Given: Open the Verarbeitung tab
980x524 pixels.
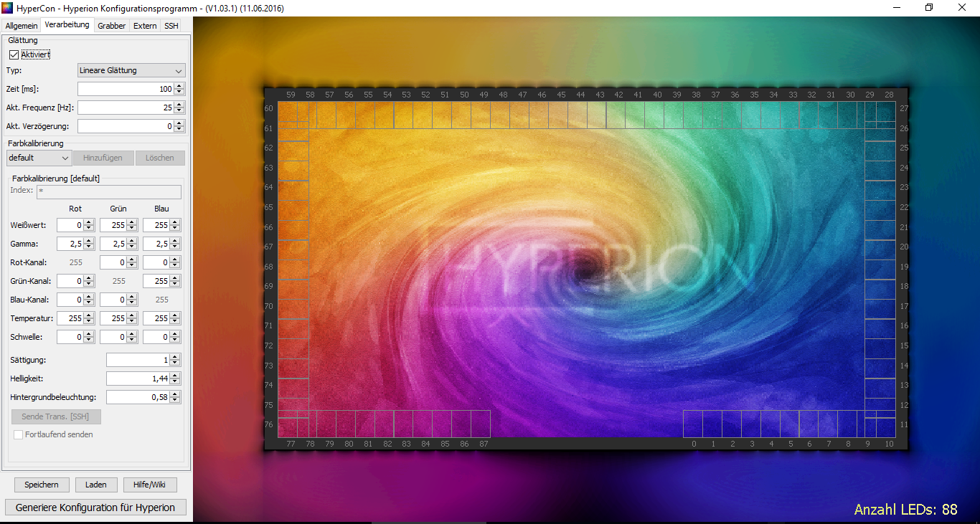Looking at the screenshot, I should click(x=67, y=24).
